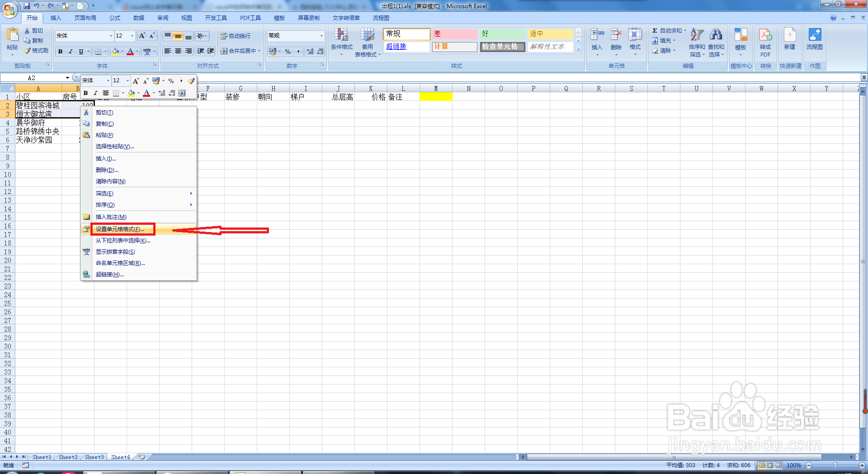Click the Align Text Left icon in ribbon
The image size is (868, 474).
[168, 51]
